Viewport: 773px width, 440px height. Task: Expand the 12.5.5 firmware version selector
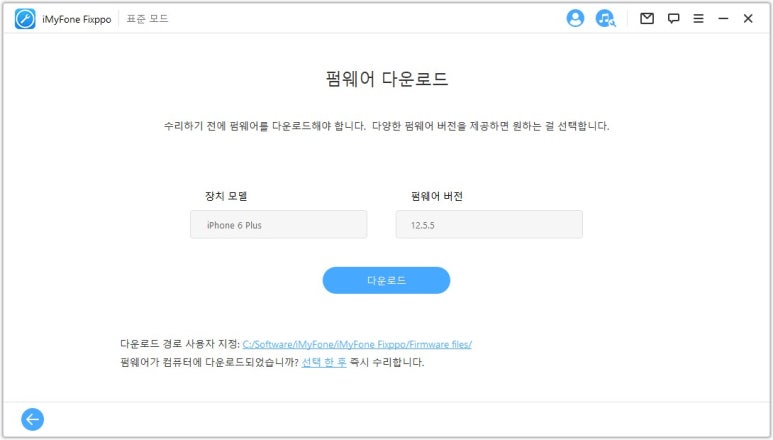489,225
